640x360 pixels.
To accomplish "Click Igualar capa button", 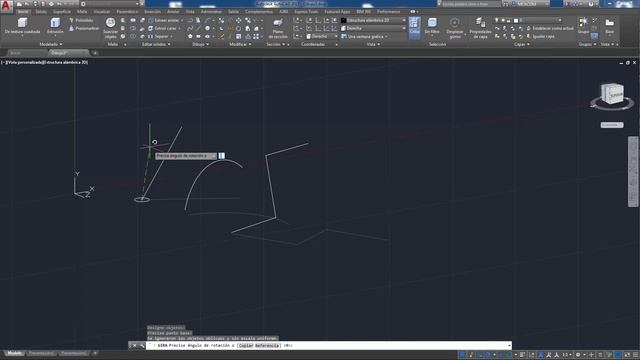I will click(540, 36).
